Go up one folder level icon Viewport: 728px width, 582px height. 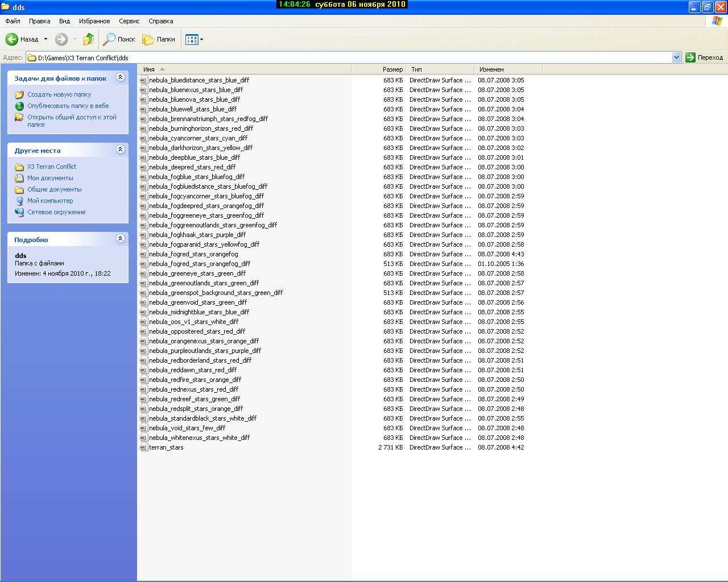88,39
